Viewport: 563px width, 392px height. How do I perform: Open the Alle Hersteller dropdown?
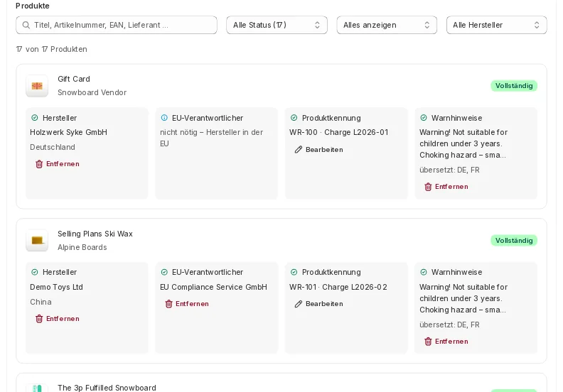tap(497, 25)
